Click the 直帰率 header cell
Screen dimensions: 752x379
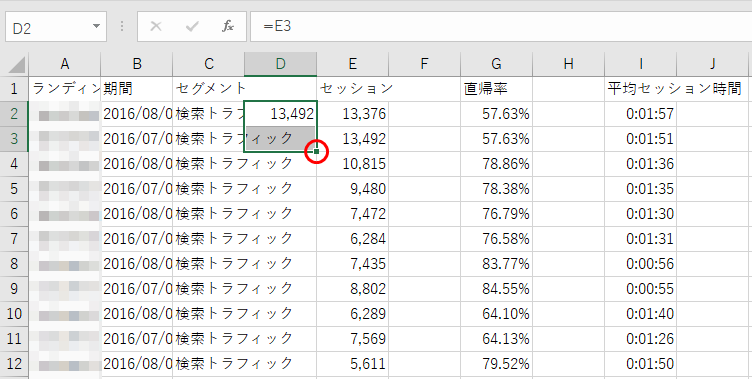point(496,89)
